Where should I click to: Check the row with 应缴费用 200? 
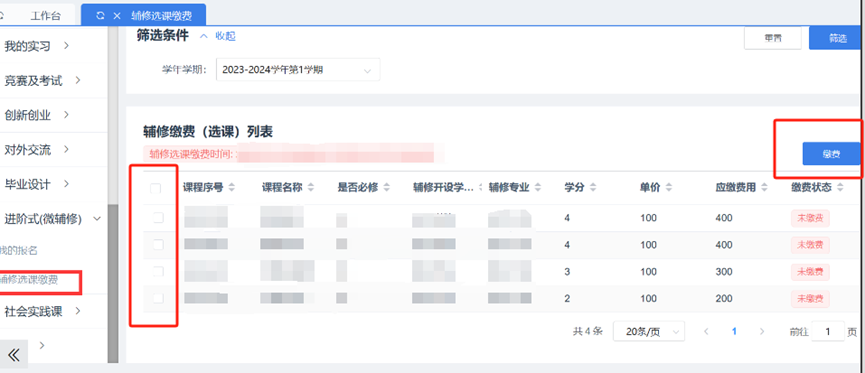click(x=158, y=298)
